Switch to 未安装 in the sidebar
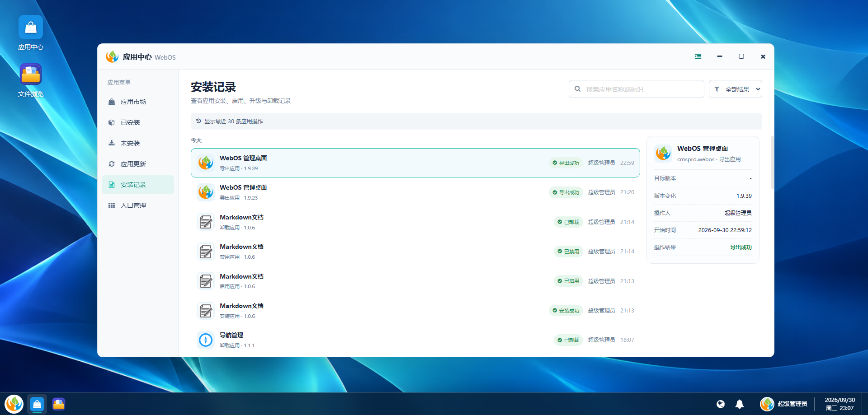The height and width of the screenshot is (415, 868). tap(138, 143)
